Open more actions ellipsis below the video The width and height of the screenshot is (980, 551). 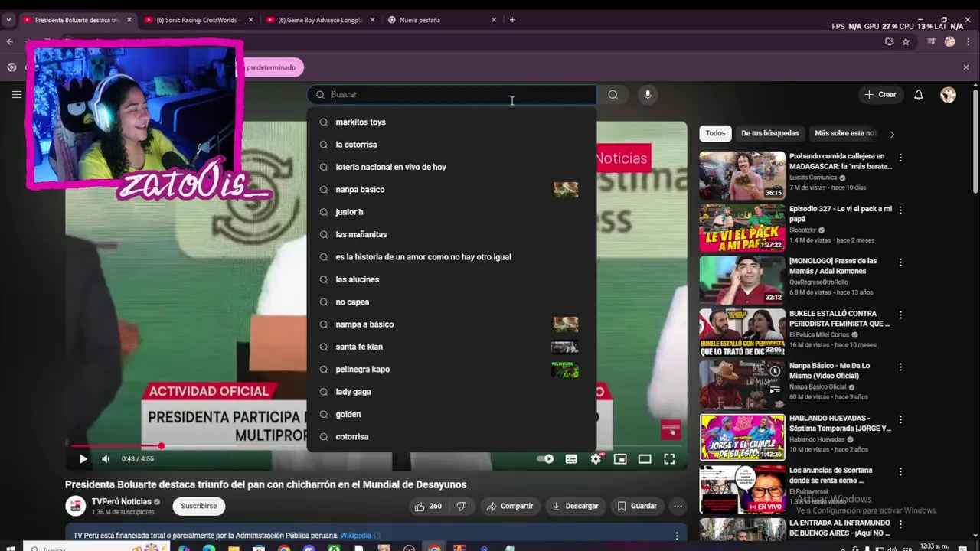[678, 506]
